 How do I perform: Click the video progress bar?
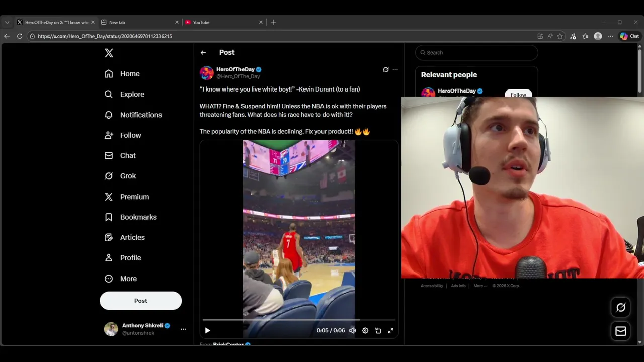coord(299,320)
